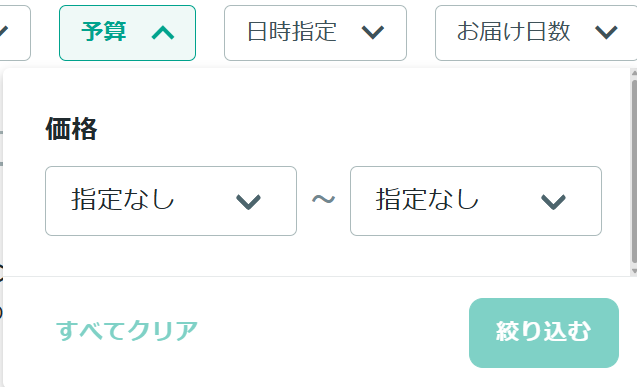Click the empty white area beside すべてクリア
637x387 pixels.
(x=333, y=331)
